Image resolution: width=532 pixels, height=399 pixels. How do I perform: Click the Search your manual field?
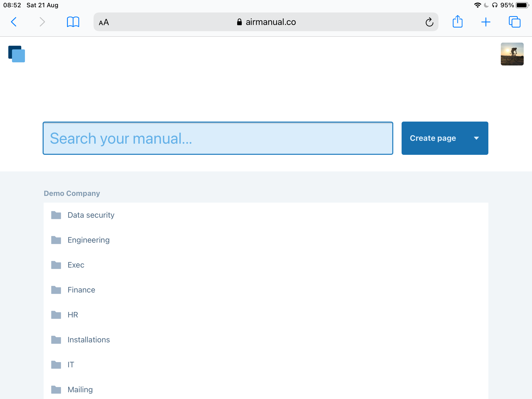[218, 138]
